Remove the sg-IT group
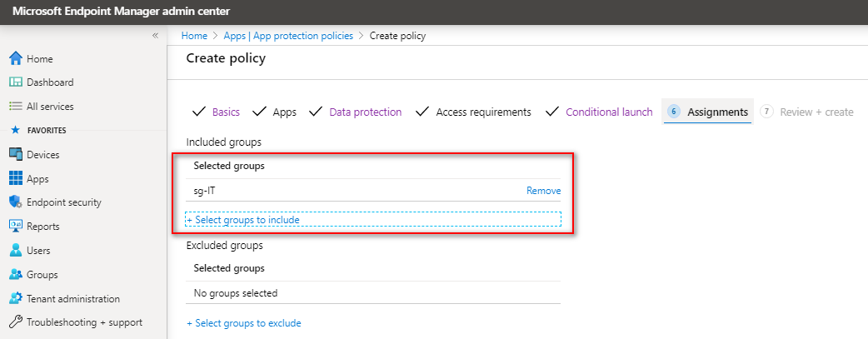Screen dimensions: 868x339 pos(544,191)
